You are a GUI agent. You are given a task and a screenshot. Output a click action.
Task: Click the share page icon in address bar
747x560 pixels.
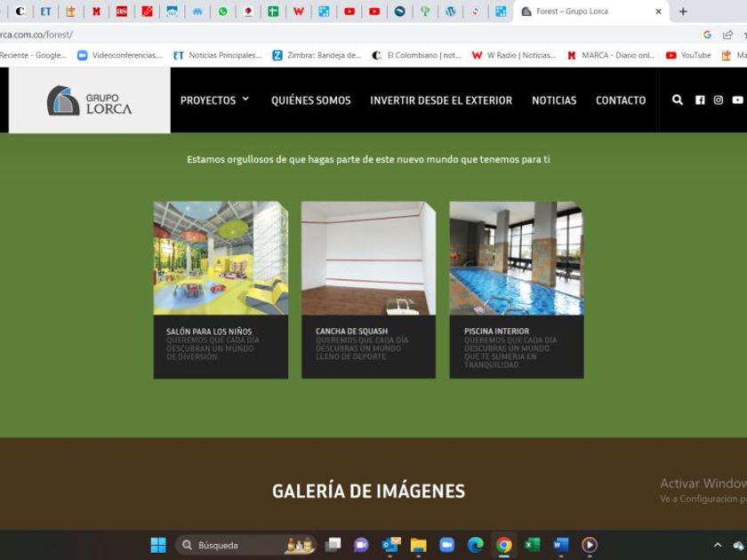(727, 35)
